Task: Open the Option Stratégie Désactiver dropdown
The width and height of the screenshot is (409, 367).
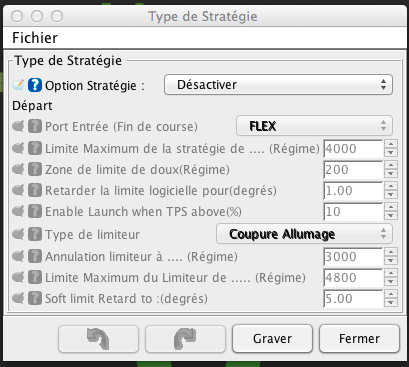Action: click(278, 85)
